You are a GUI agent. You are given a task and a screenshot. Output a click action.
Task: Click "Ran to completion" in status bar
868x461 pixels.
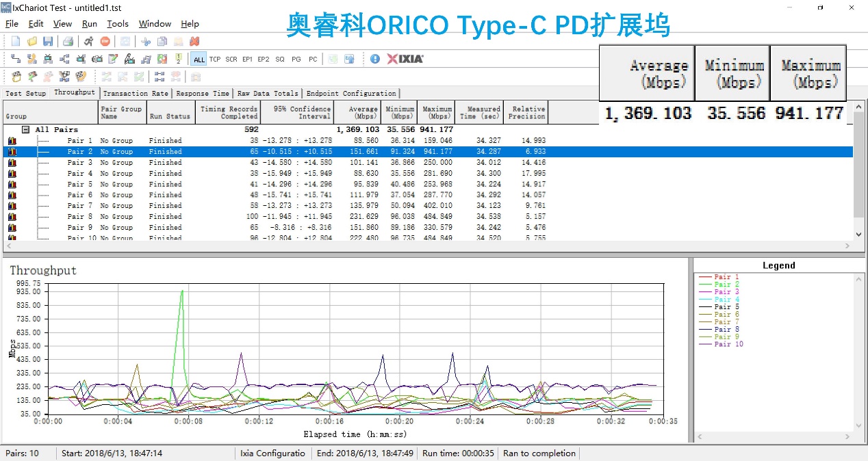[539, 453]
